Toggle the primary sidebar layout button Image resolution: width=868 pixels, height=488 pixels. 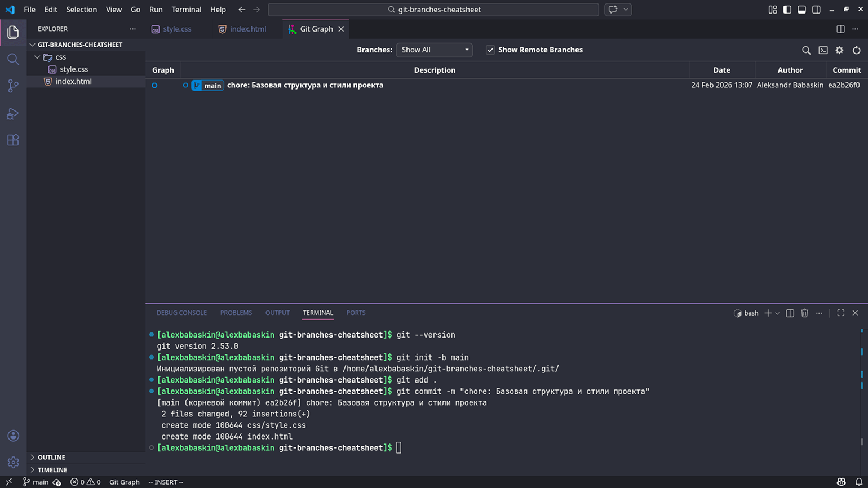coord(787,10)
